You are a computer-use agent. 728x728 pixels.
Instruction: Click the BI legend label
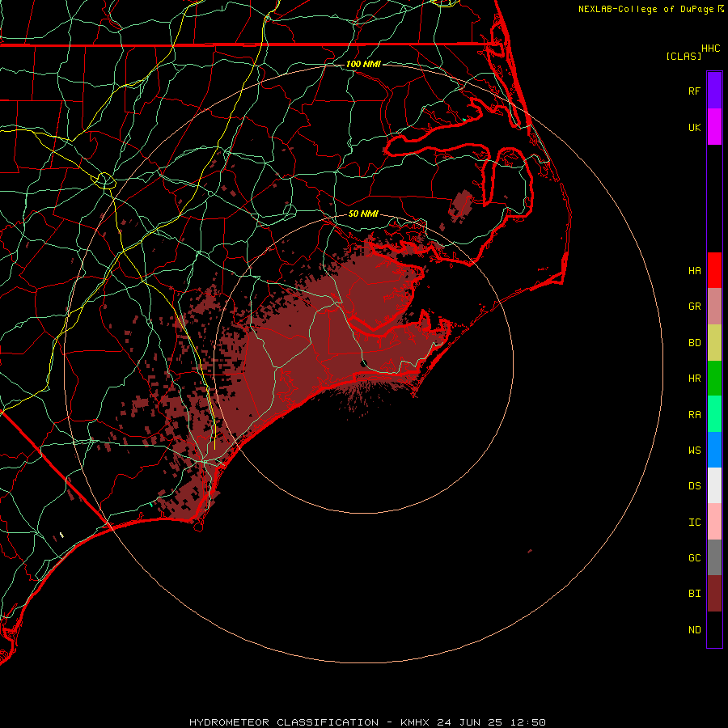(x=694, y=594)
